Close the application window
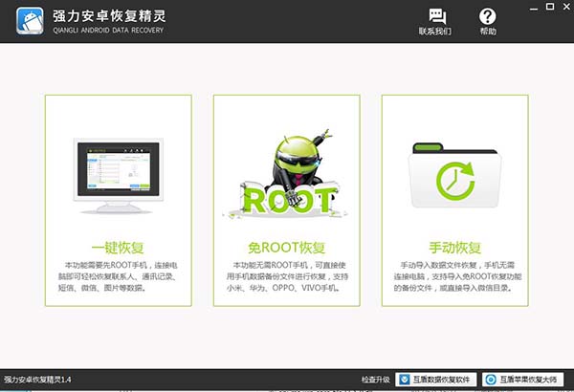The image size is (574, 392). click(566, 7)
